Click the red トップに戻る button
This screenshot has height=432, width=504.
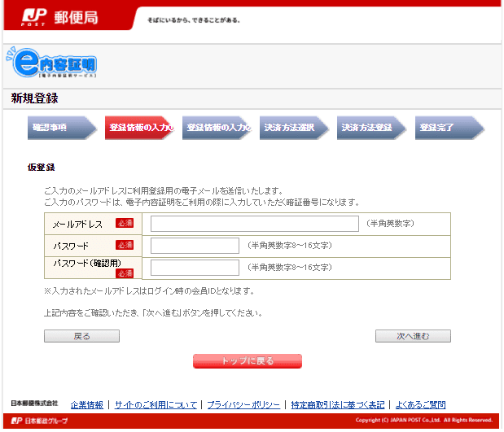248,361
